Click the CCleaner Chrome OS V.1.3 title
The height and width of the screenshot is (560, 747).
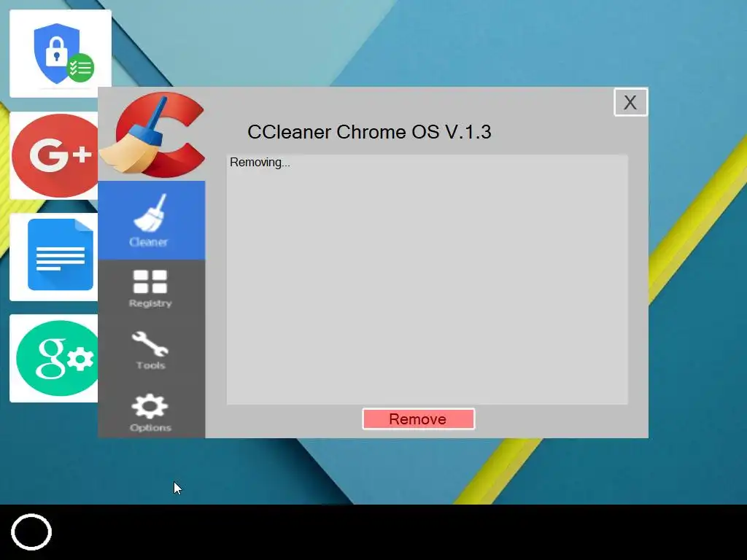click(x=369, y=132)
